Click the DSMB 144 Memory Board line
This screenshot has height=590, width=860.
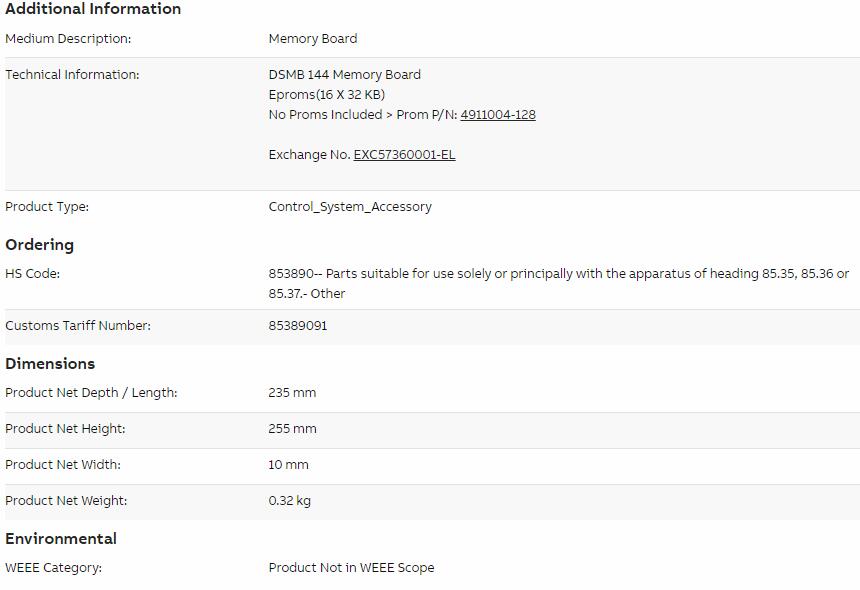coord(344,75)
